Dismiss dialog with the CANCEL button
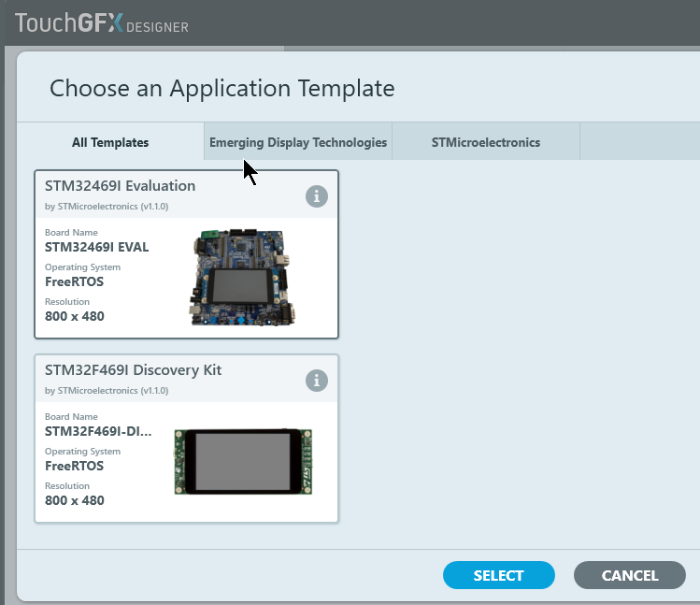 coord(630,575)
